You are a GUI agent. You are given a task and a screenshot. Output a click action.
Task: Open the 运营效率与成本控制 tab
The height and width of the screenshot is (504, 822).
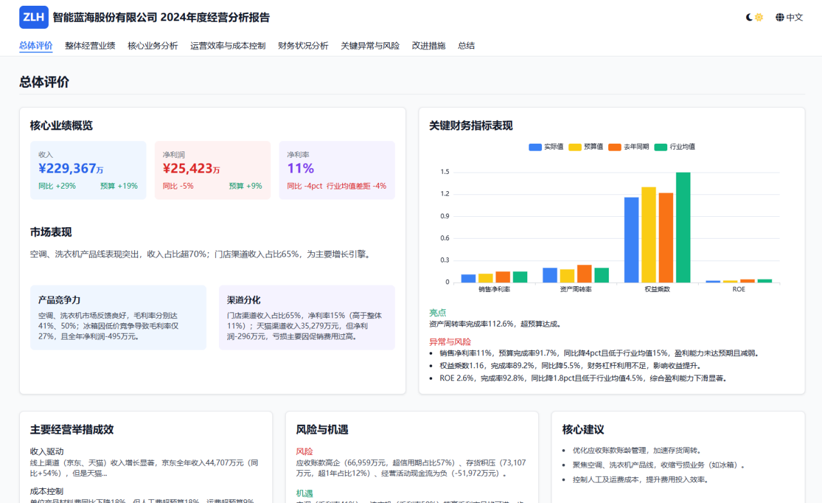(x=228, y=46)
